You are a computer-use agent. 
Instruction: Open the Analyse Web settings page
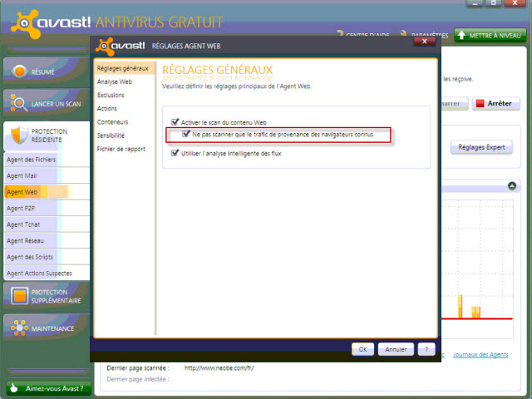(x=115, y=81)
